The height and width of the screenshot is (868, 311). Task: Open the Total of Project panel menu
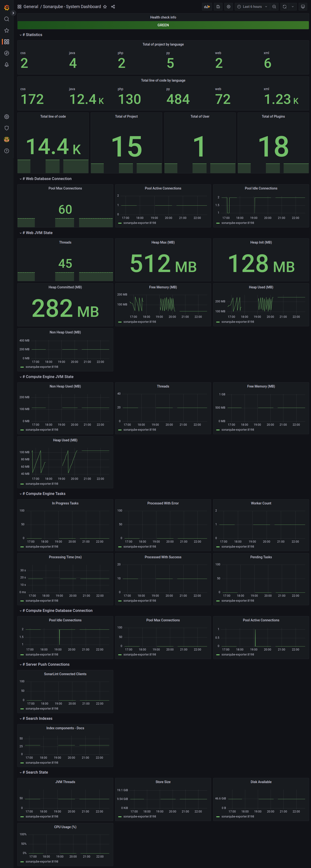[x=127, y=117]
